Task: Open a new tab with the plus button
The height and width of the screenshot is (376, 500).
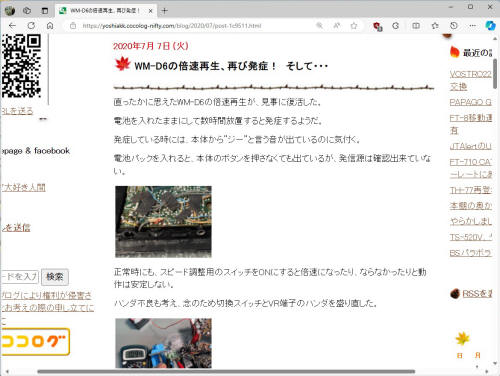Action: (164, 11)
